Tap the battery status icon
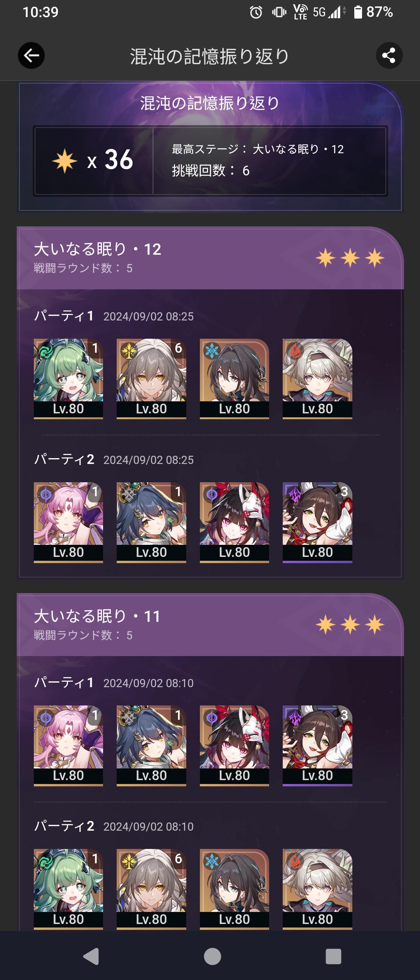This screenshot has width=420, height=980. tap(358, 12)
